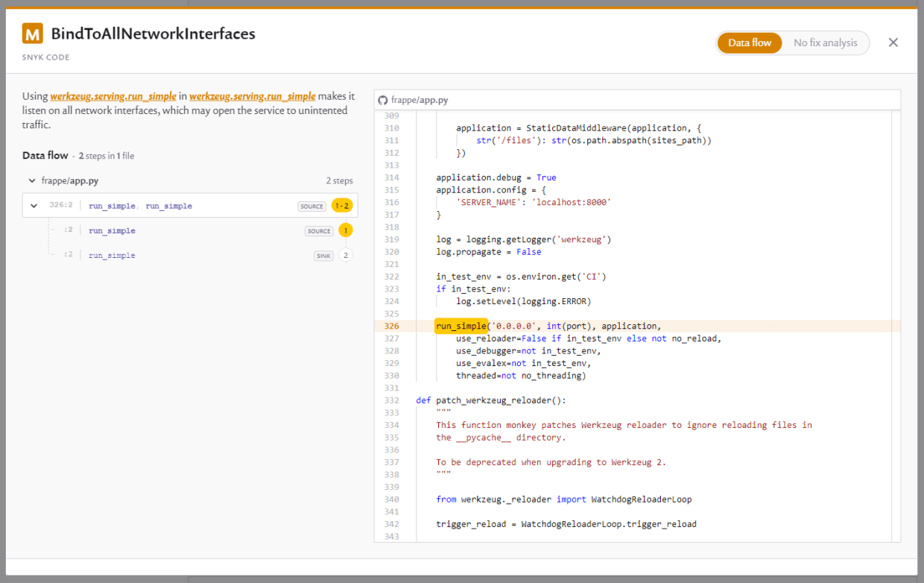Click the StaticDataMiddleware line 310
The width and height of the screenshot is (924, 583).
point(579,128)
